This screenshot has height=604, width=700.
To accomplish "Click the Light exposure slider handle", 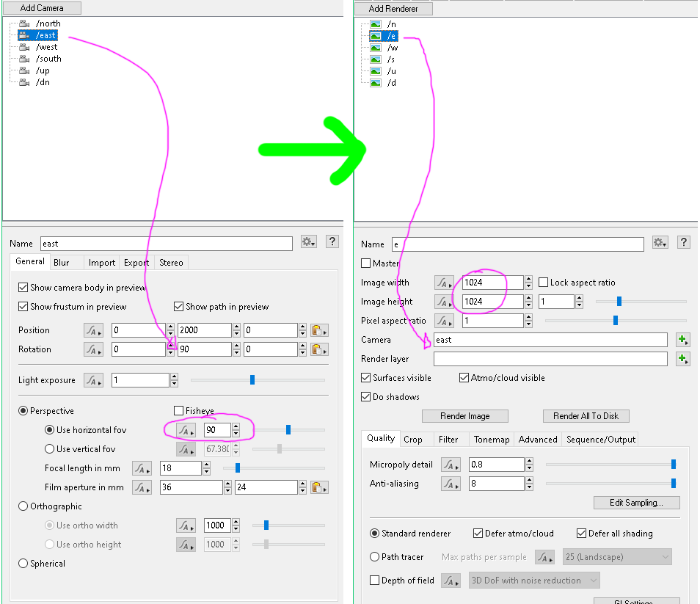I will tap(252, 380).
